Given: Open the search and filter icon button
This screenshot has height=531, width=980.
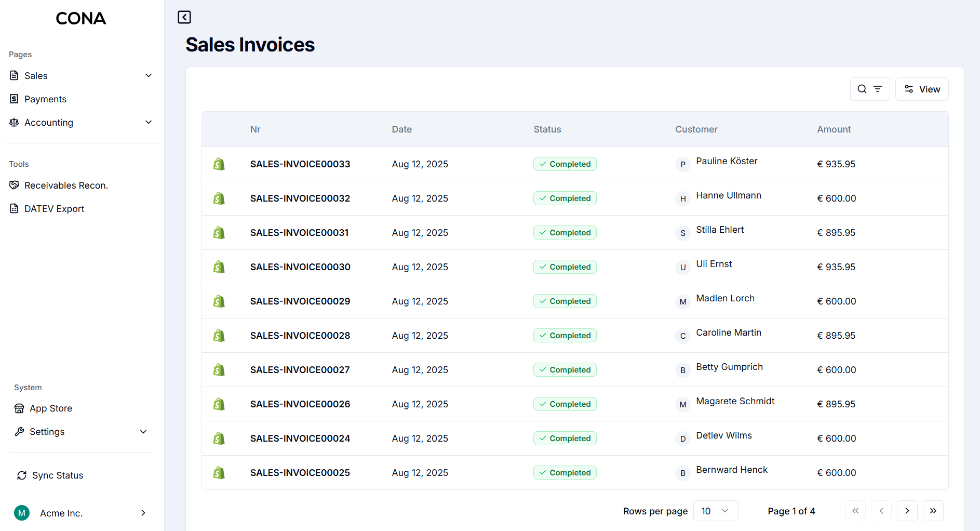Looking at the screenshot, I should (x=869, y=89).
